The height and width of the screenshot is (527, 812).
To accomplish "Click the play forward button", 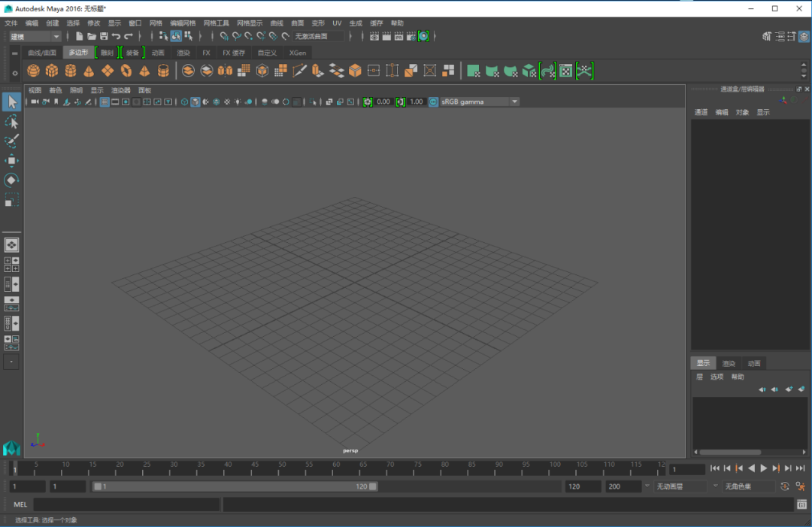I will [x=763, y=468].
